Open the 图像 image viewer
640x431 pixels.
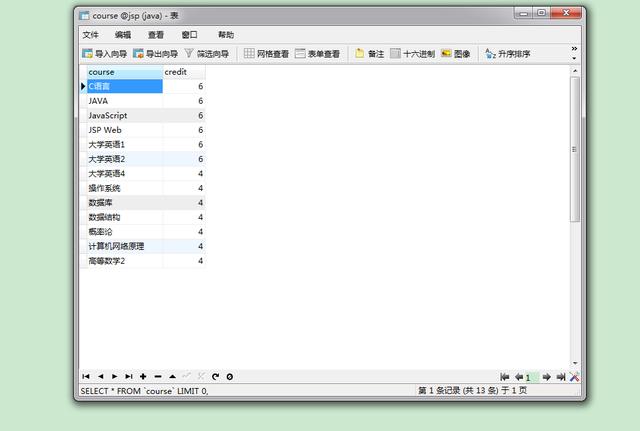[456, 53]
